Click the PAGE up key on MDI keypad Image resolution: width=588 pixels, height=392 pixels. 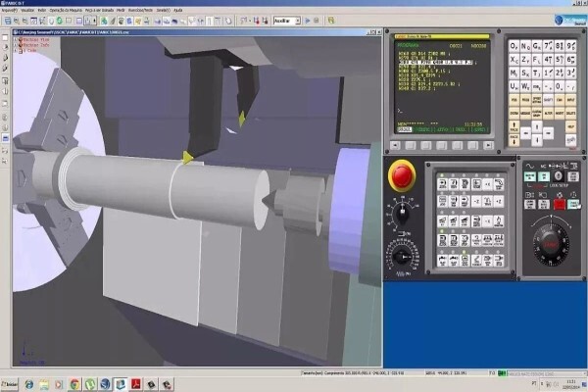pyautogui.click(x=514, y=126)
